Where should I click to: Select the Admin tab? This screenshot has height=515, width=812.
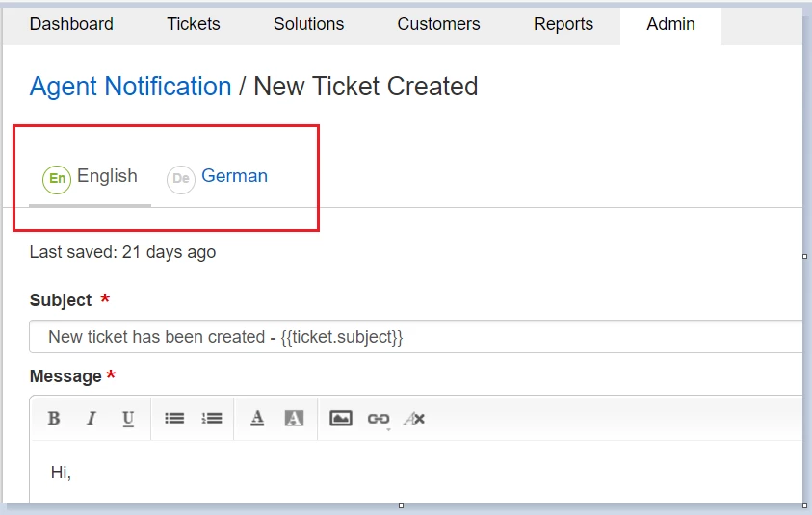[670, 24]
